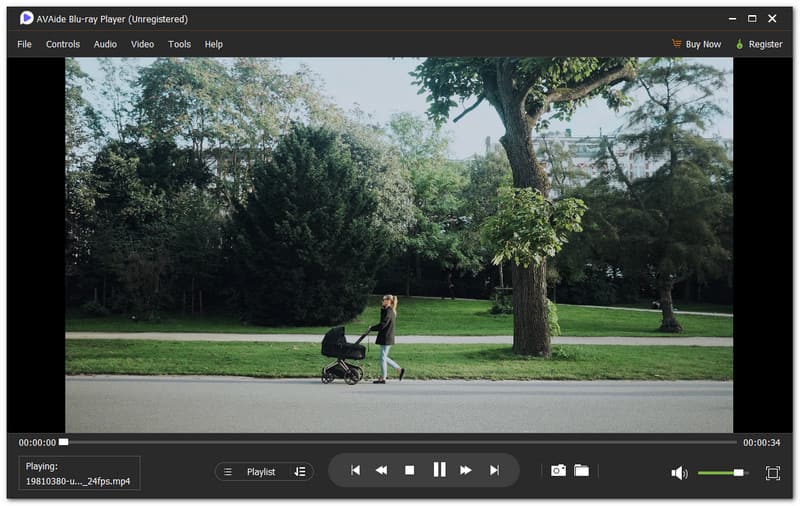Open the Controls menu
Screen dimensions: 800x506
tap(63, 44)
